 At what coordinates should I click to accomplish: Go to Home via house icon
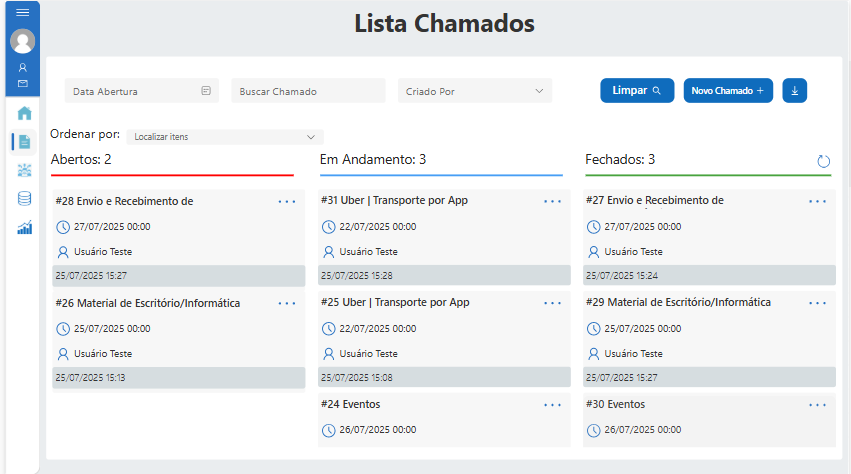point(24,113)
